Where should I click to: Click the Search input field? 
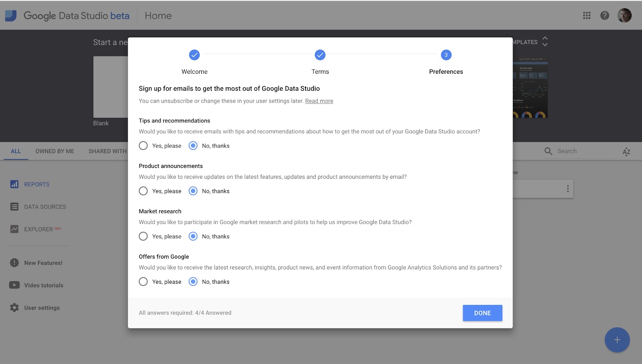pyautogui.click(x=584, y=151)
